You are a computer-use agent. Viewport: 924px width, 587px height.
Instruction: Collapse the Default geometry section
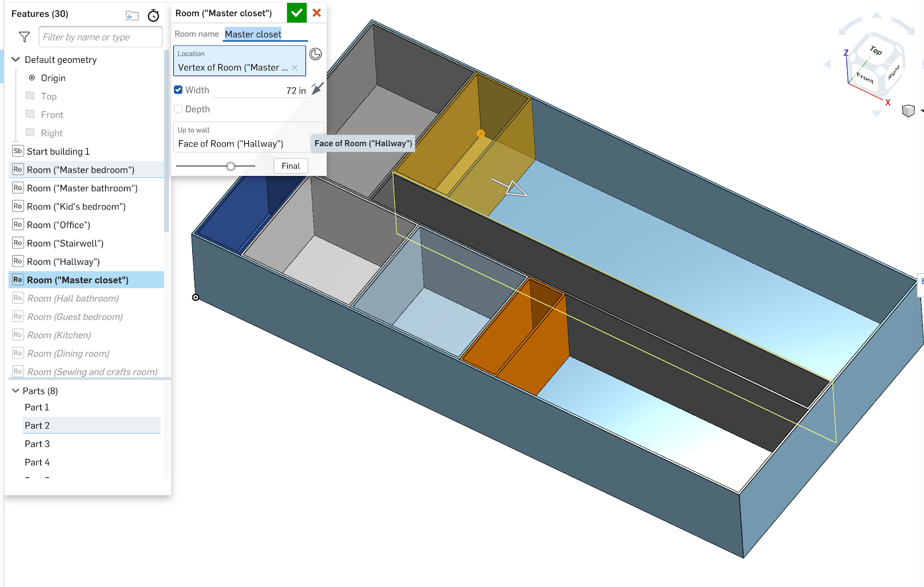coord(16,59)
